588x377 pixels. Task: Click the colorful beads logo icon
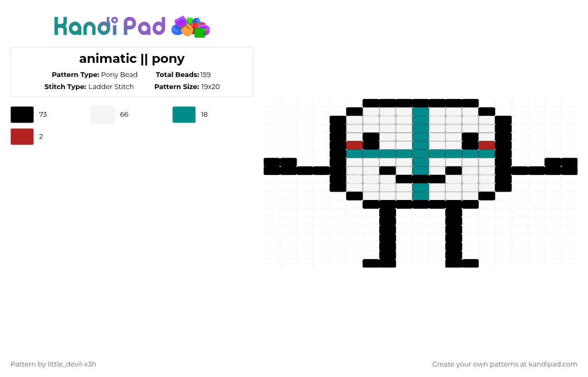pyautogui.click(x=190, y=27)
